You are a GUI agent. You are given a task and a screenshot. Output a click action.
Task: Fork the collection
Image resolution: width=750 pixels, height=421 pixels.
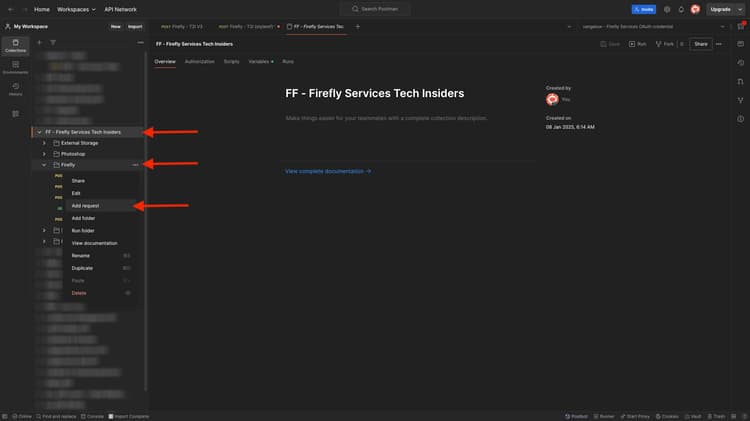tap(664, 44)
